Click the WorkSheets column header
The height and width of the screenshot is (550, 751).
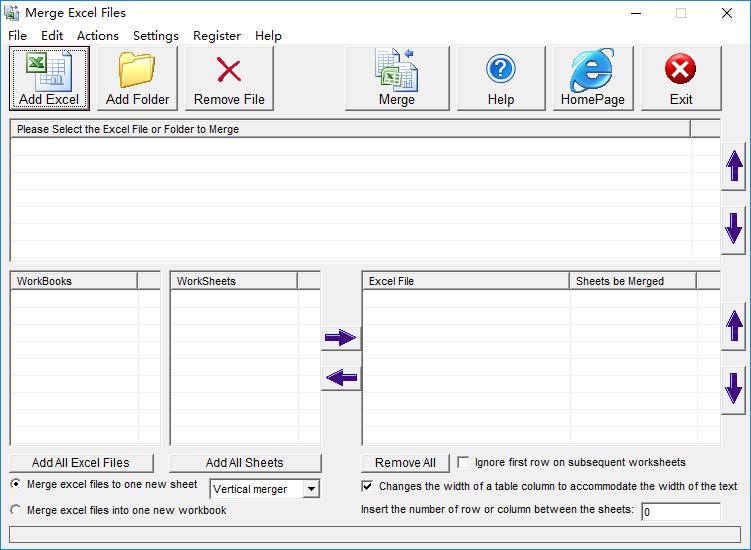[x=234, y=281]
